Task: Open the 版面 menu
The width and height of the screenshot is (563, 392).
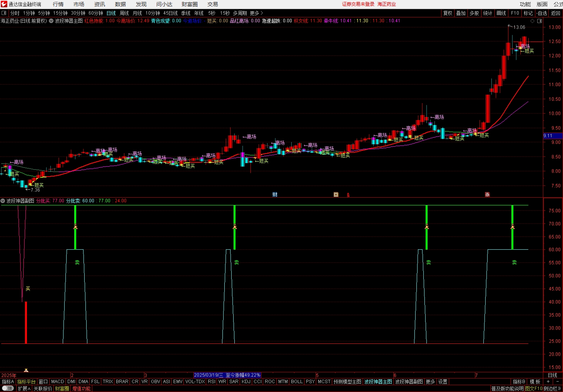Action: (x=542, y=4)
